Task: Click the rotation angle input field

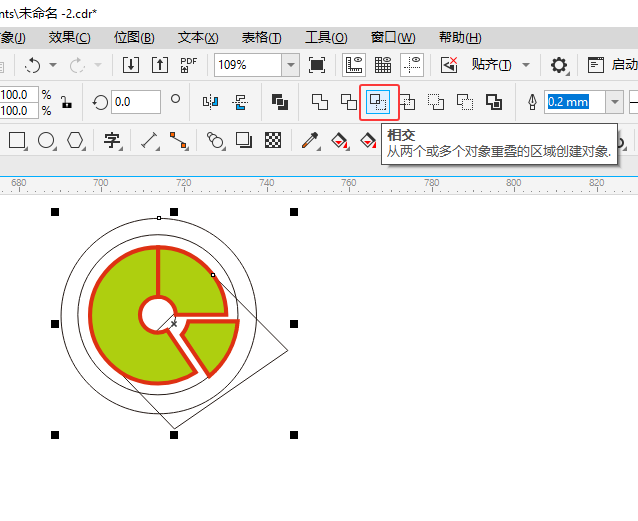Action: [135, 102]
